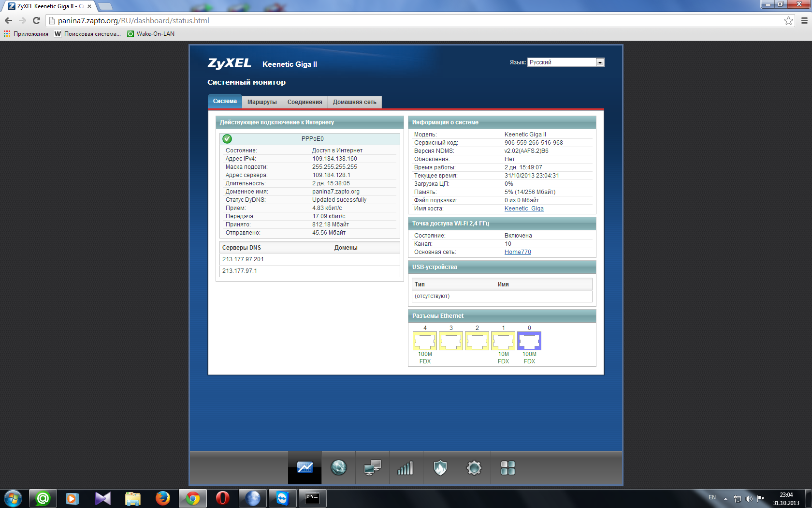Click the action center flag tray icon
Image resolution: width=812 pixels, height=508 pixels.
coord(761,498)
